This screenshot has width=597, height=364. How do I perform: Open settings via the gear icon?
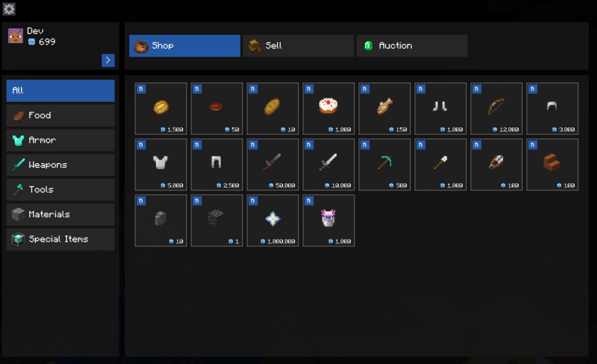pos(9,8)
